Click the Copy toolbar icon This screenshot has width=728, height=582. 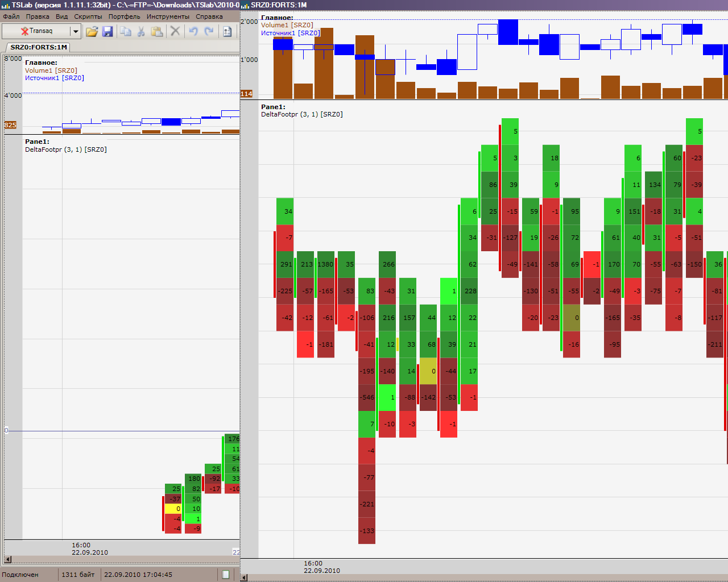[126, 31]
